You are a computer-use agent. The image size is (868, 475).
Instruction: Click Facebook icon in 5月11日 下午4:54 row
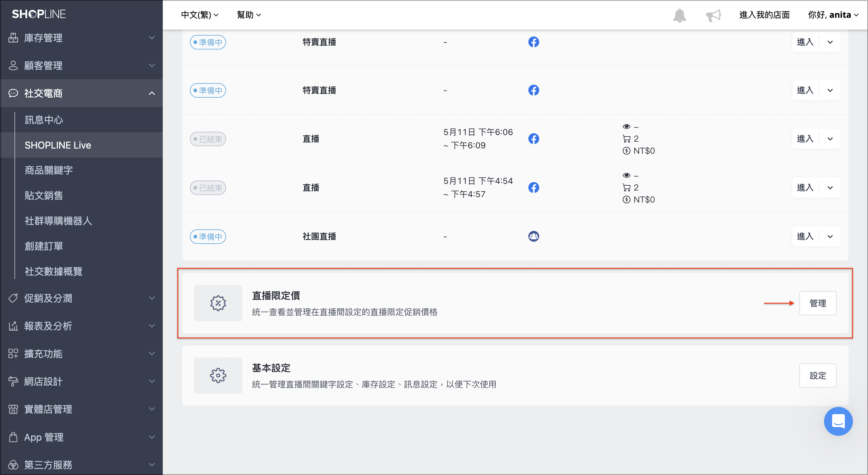coord(533,188)
